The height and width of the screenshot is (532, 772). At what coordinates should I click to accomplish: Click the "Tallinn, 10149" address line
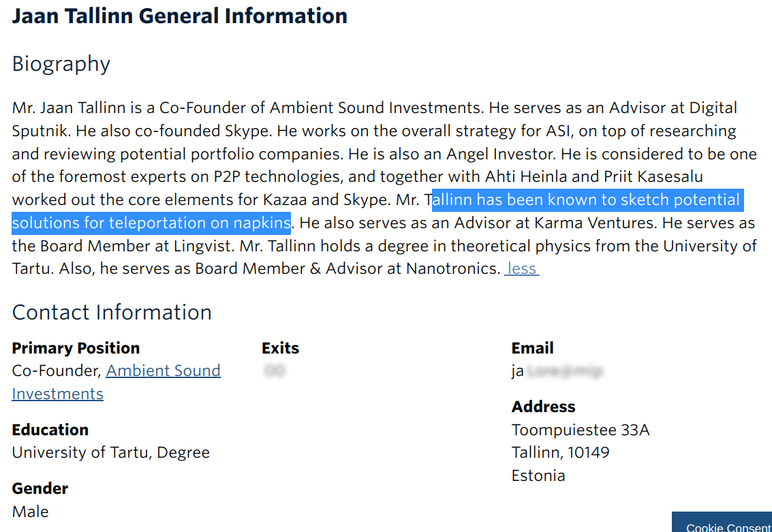pos(560,452)
